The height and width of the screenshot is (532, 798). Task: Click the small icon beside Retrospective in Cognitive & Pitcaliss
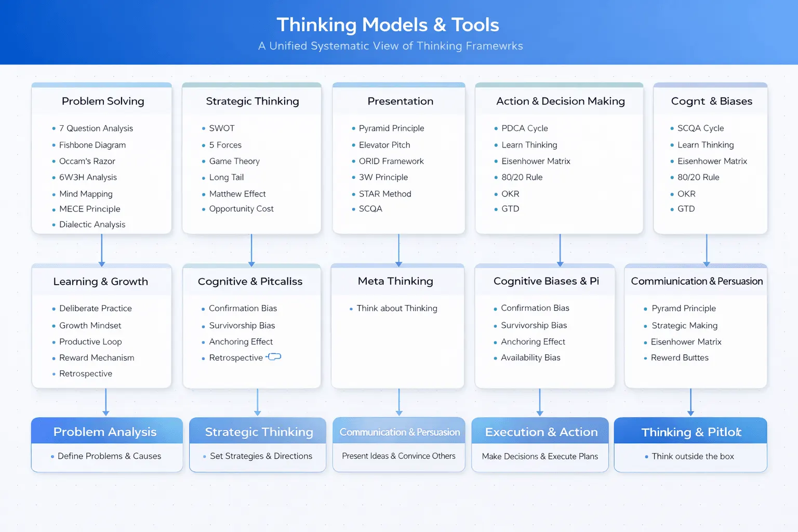pos(274,356)
